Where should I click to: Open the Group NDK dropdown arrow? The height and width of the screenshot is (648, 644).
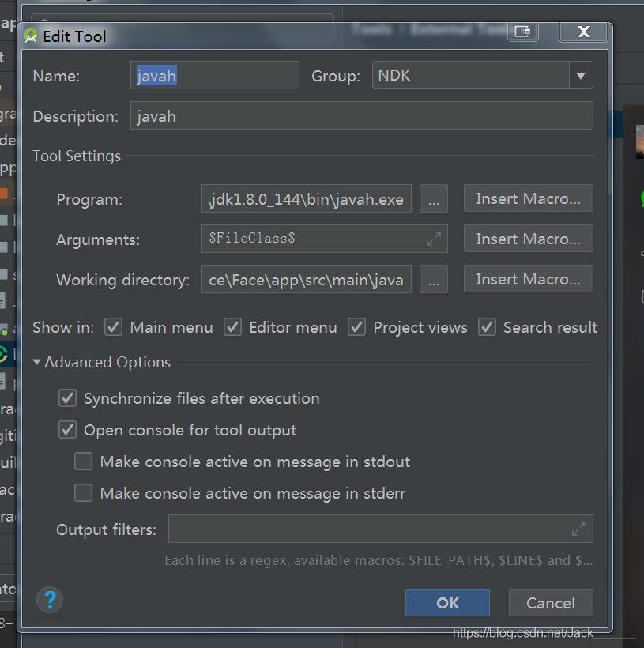pyautogui.click(x=581, y=75)
